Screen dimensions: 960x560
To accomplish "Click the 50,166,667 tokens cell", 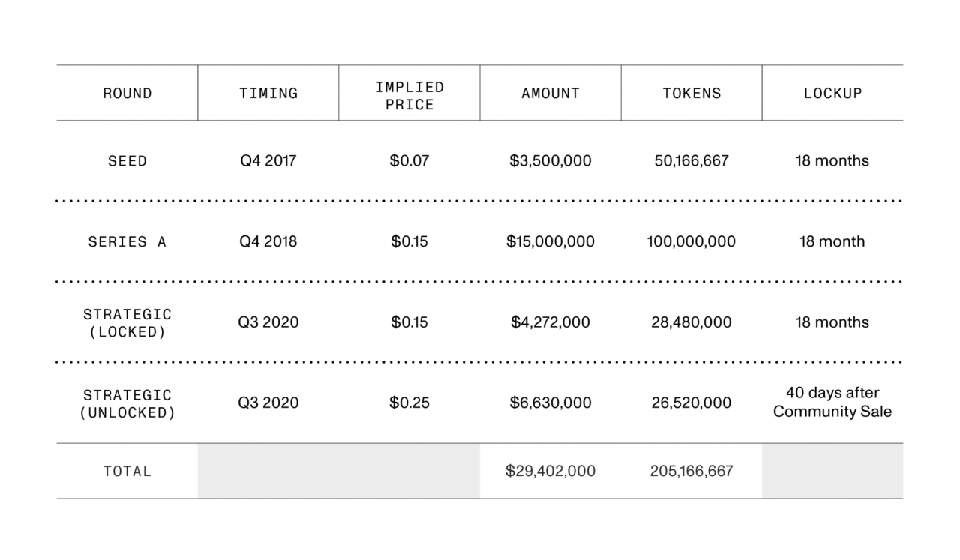I will [691, 161].
